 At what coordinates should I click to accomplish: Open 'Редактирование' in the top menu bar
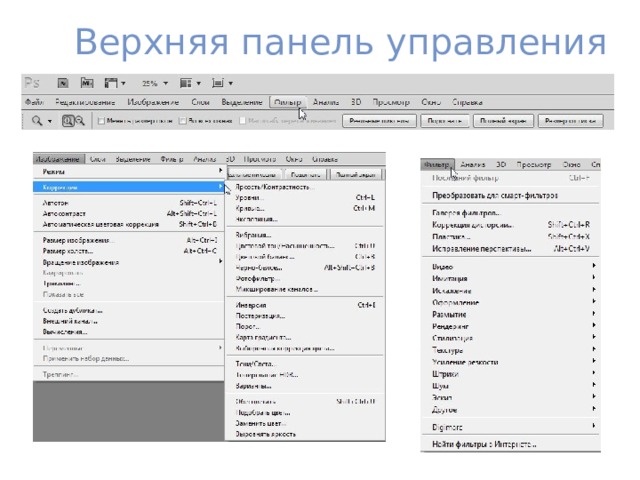(85, 102)
